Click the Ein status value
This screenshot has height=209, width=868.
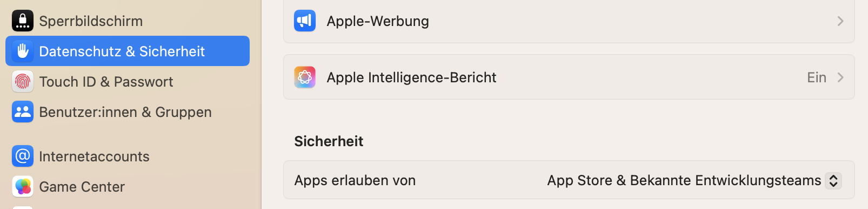[817, 77]
